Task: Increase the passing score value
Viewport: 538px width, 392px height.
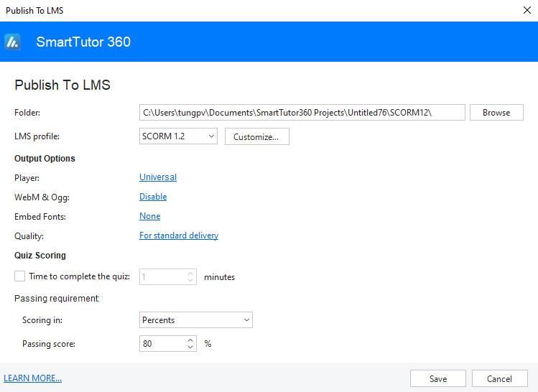Action: pyautogui.click(x=190, y=340)
